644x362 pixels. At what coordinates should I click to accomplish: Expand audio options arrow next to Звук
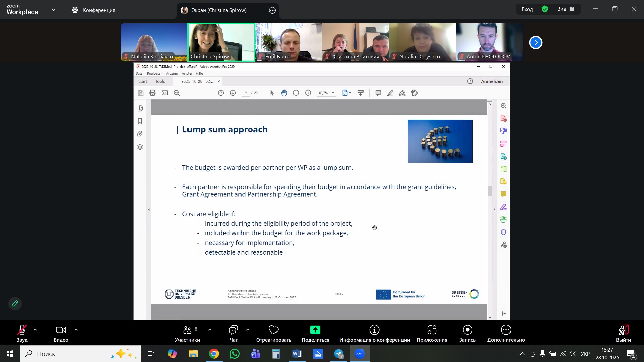[35, 330]
